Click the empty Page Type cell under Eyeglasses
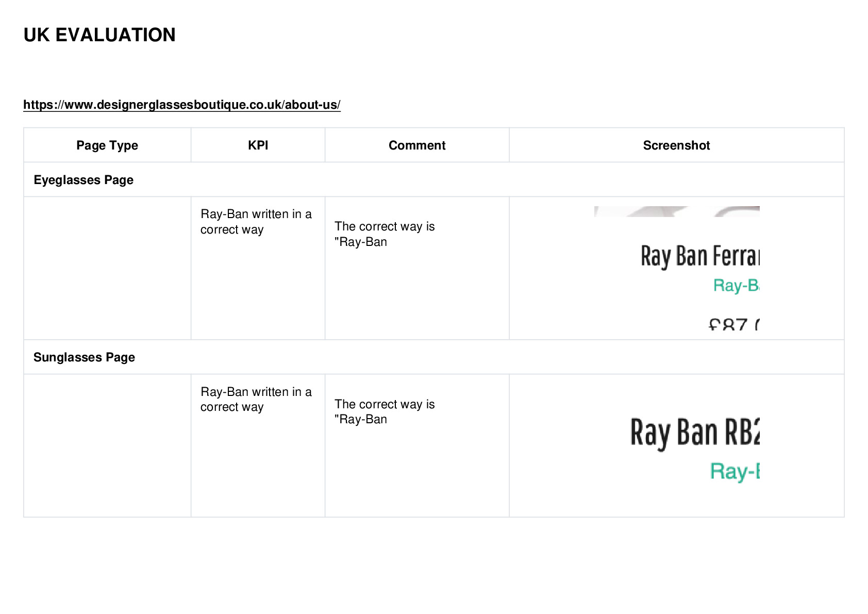Screen dimensions: 868x614 coord(107,268)
